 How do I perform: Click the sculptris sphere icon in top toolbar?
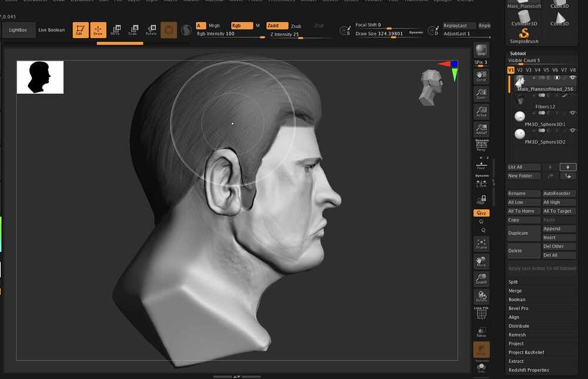coord(186,30)
